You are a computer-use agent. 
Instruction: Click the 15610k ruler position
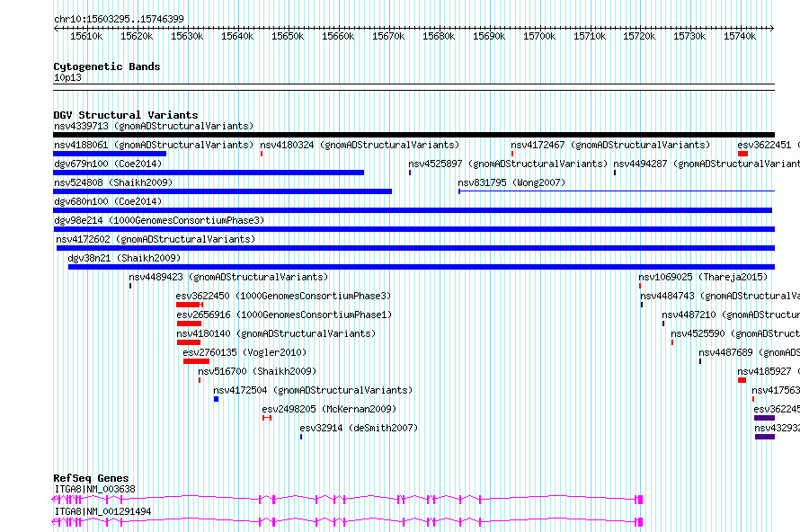(86, 36)
